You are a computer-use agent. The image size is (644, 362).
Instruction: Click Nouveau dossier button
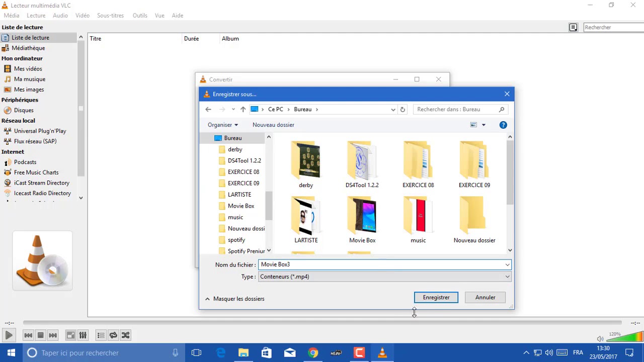click(273, 125)
